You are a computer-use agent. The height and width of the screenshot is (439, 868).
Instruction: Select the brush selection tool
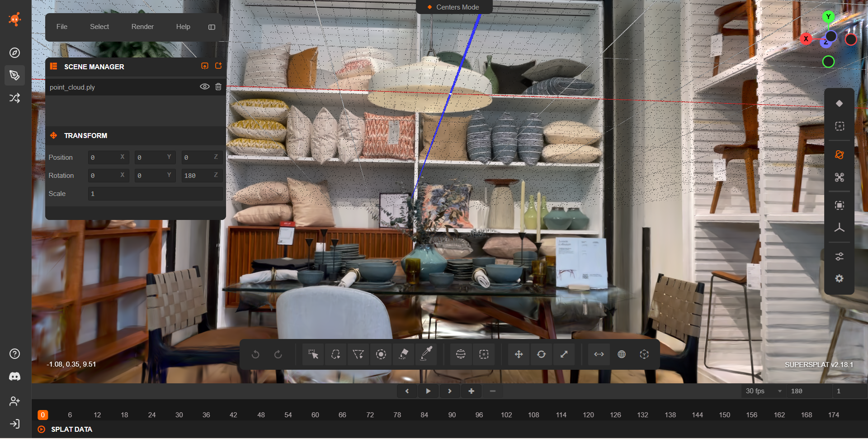(x=381, y=354)
